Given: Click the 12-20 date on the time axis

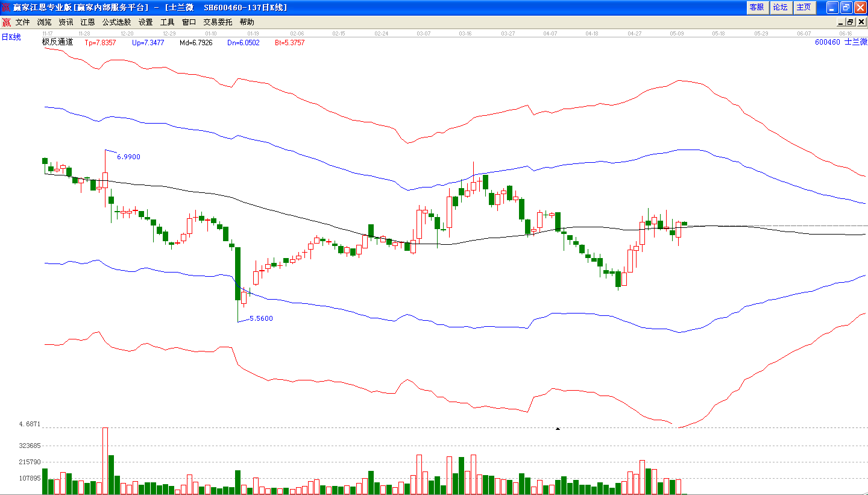Looking at the screenshot, I should coord(127,34).
